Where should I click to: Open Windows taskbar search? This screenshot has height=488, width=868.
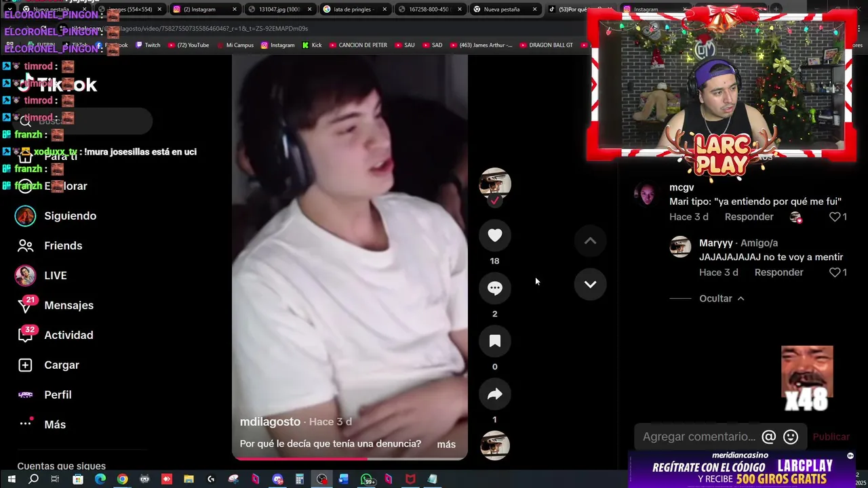(x=33, y=479)
